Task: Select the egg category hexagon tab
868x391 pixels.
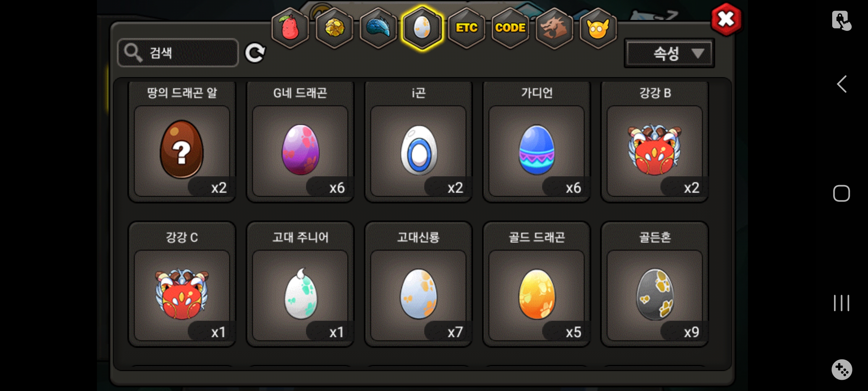Action: (422, 28)
